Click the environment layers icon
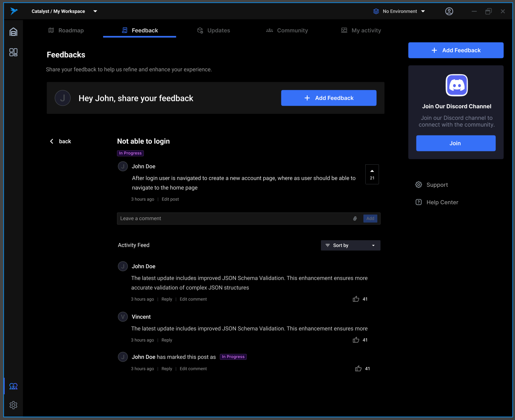Screen dimensions: 515x420 click(376, 11)
